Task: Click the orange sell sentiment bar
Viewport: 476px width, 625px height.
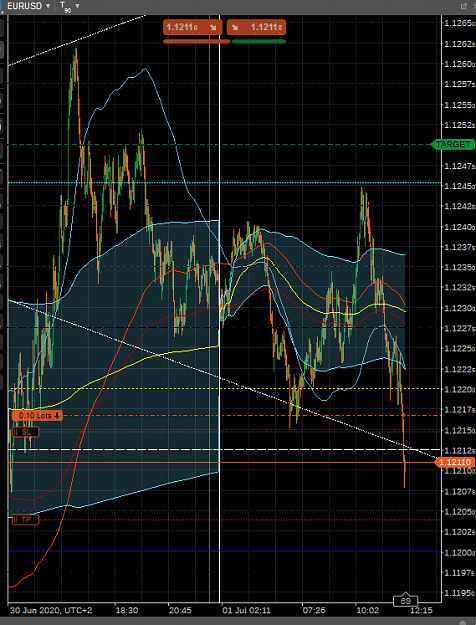Action: 197,41
